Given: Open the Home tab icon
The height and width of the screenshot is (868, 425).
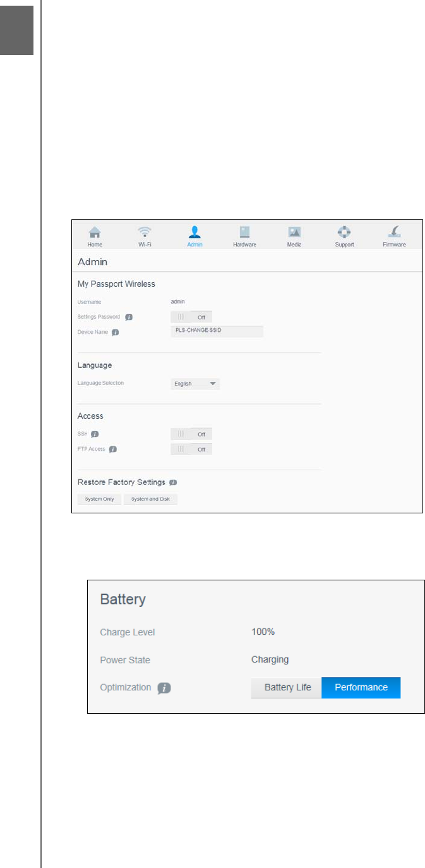Looking at the screenshot, I should coord(95,232).
